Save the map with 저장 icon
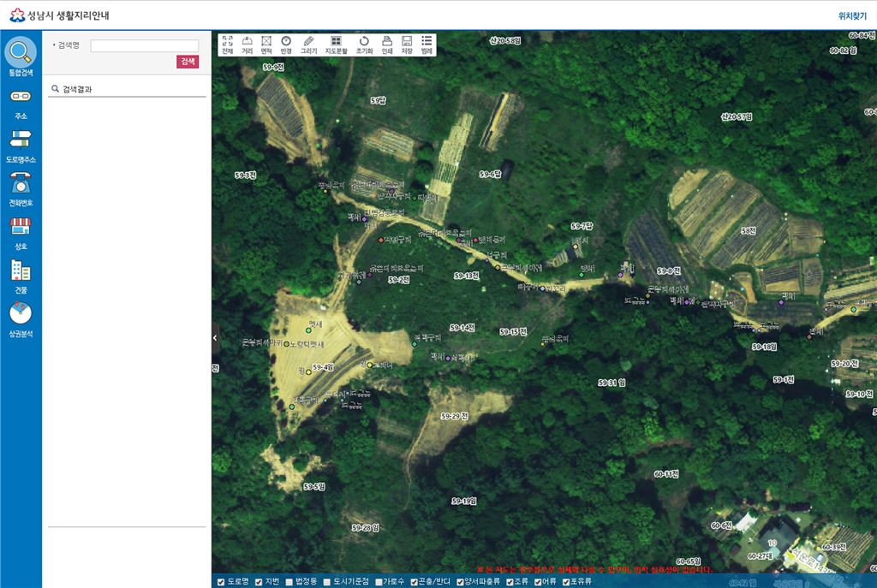Screen dimensions: 877x588 coord(407,45)
